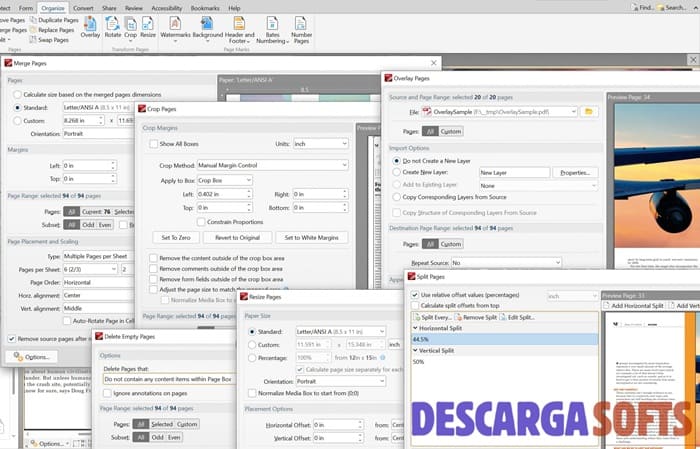Click Revert to Original button
The width and height of the screenshot is (700, 449).
[238, 237]
